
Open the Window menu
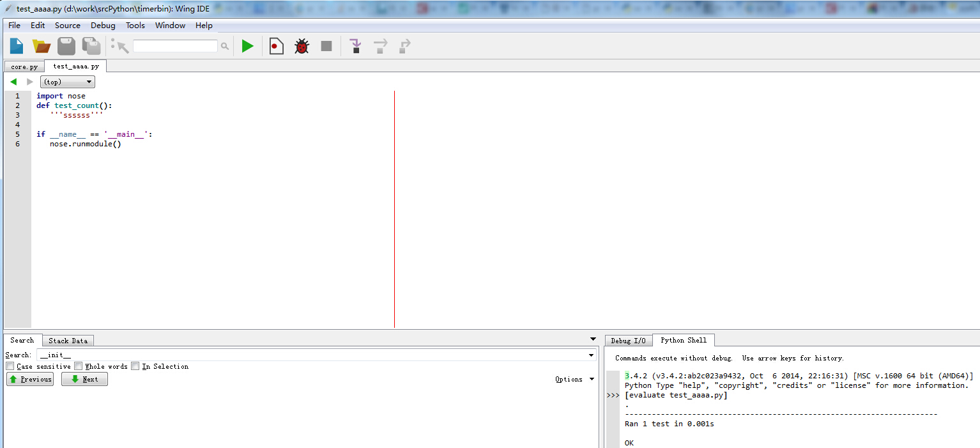[170, 26]
